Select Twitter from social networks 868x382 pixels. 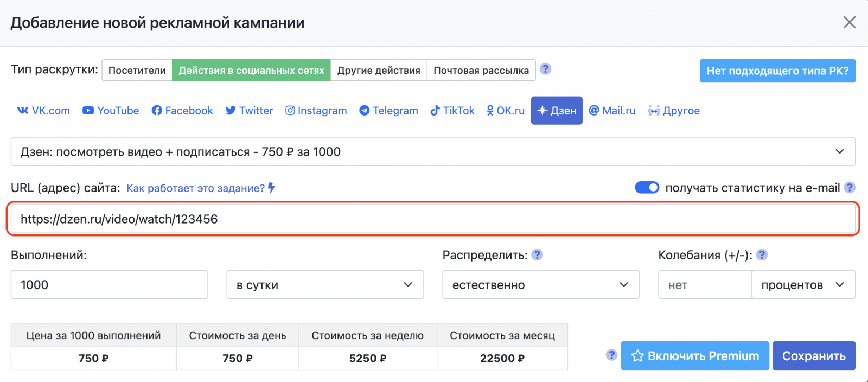click(x=249, y=111)
